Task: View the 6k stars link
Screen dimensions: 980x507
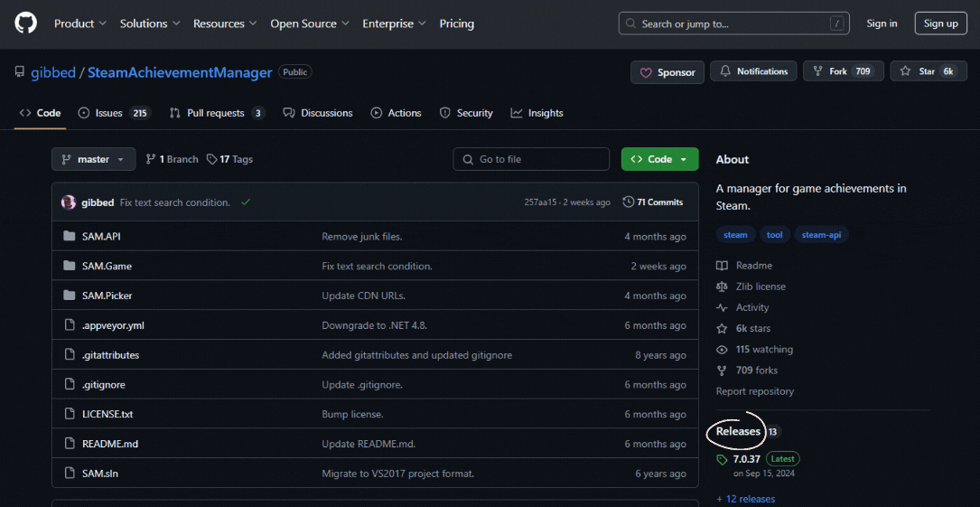Action: (x=743, y=328)
